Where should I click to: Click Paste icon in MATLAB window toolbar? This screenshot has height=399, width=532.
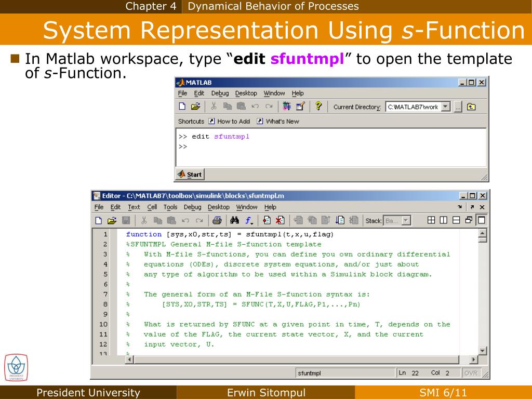[241, 107]
